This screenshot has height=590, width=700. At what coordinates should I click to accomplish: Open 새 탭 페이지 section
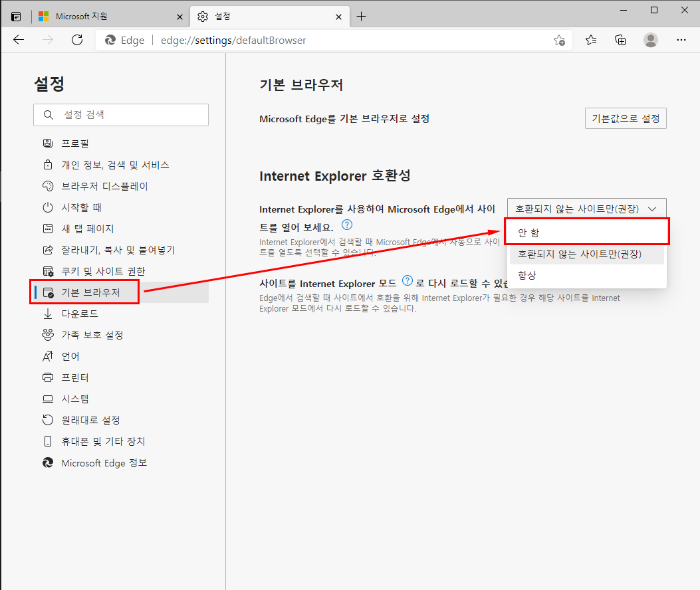pos(121,229)
